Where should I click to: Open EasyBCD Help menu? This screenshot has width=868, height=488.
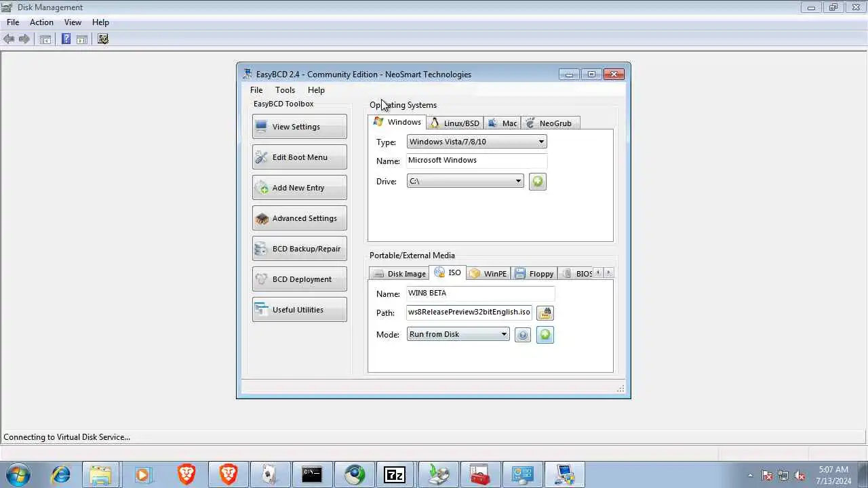point(316,90)
